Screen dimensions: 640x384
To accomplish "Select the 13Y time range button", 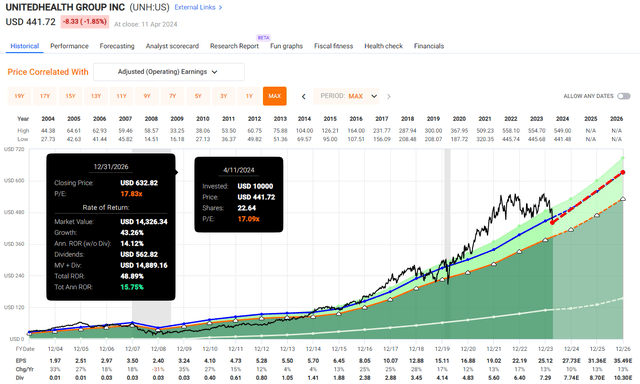I will 96,96.
